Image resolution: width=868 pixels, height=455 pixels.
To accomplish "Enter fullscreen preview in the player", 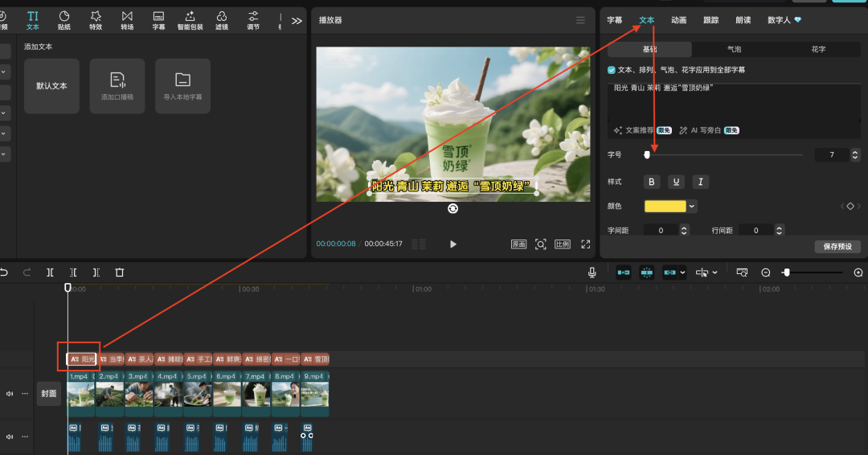I will (586, 244).
